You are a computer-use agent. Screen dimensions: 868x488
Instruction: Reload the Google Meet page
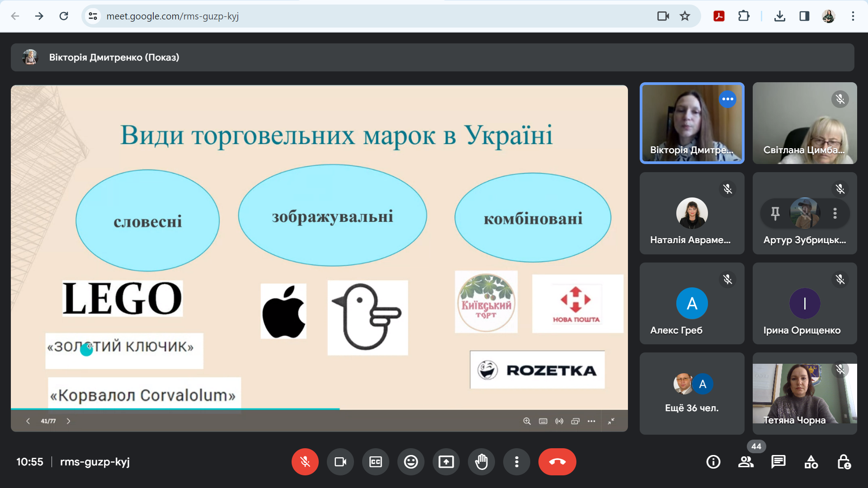64,16
